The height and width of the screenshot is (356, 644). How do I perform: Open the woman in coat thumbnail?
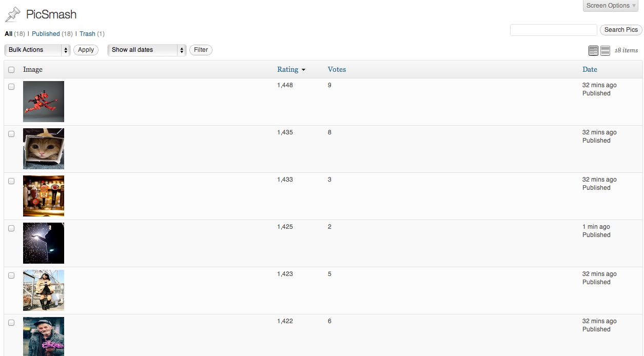coord(44,290)
